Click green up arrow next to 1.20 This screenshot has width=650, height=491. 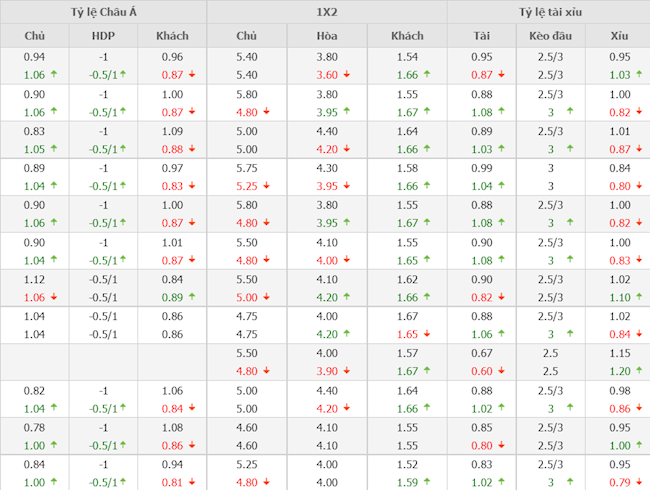(x=638, y=371)
